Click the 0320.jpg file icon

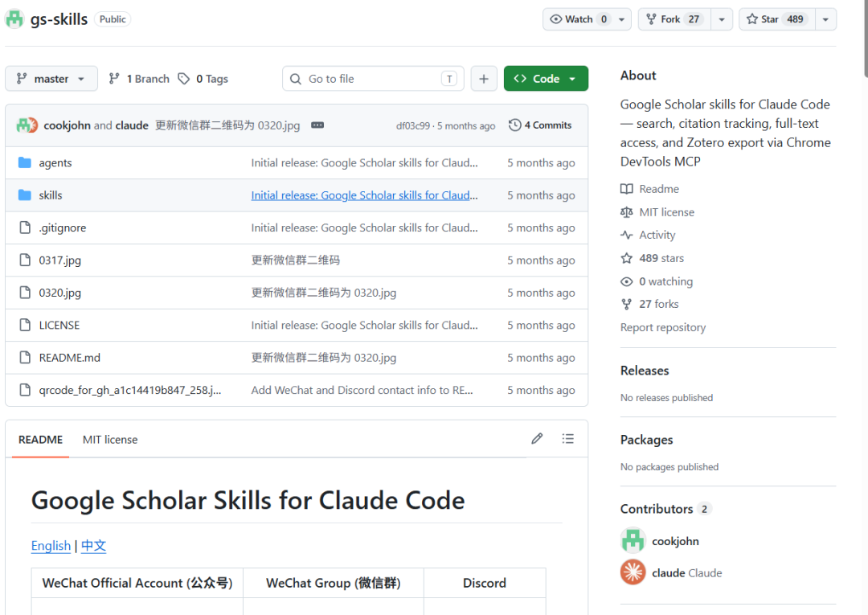[x=25, y=293]
